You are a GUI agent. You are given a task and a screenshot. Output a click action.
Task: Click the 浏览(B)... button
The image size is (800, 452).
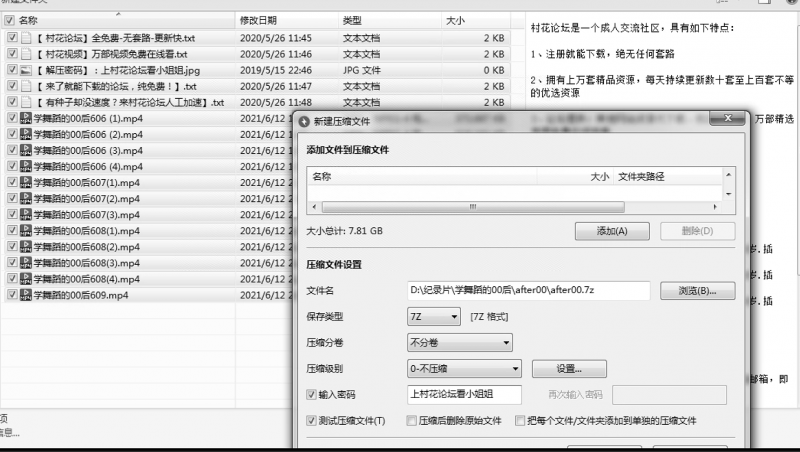coord(698,291)
